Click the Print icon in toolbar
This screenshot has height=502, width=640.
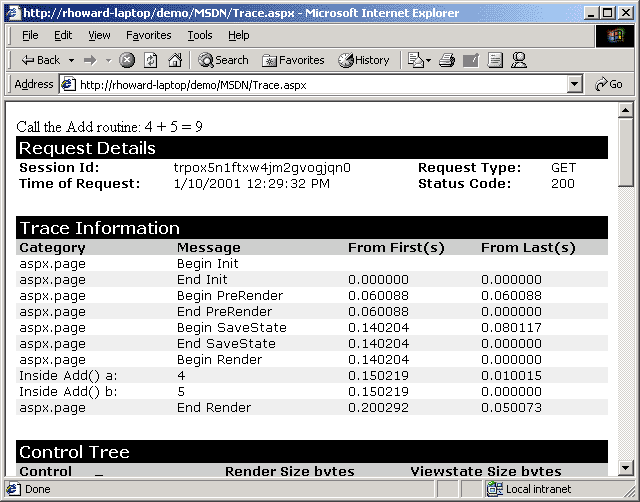(x=447, y=60)
